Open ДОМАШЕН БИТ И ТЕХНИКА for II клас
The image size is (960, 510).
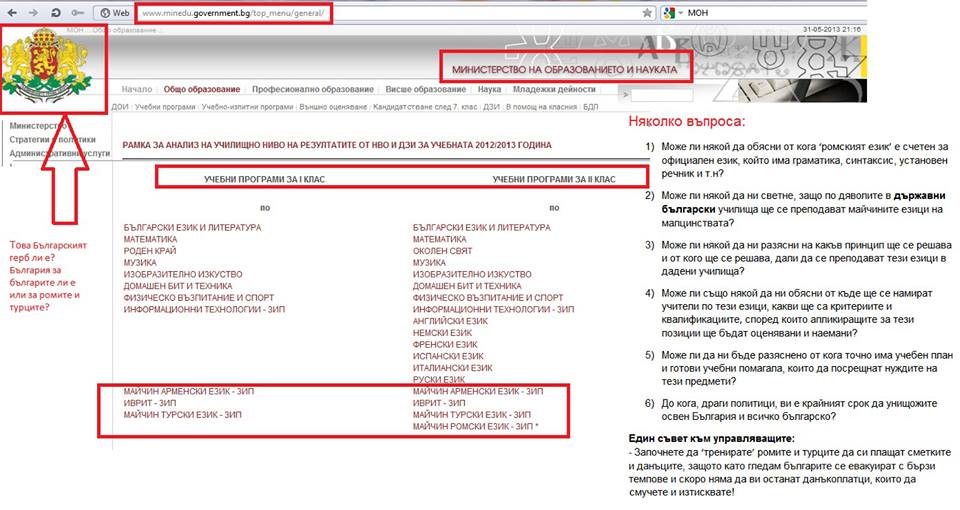467,286
